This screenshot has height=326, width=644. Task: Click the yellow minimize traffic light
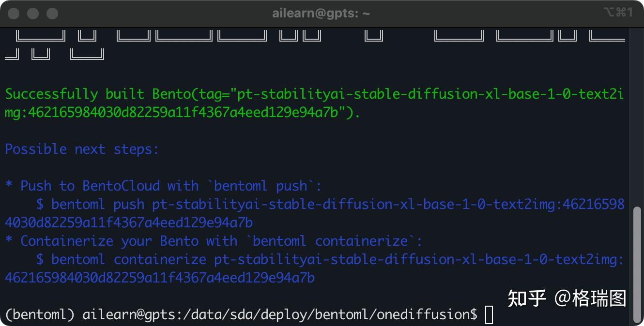tap(32, 13)
